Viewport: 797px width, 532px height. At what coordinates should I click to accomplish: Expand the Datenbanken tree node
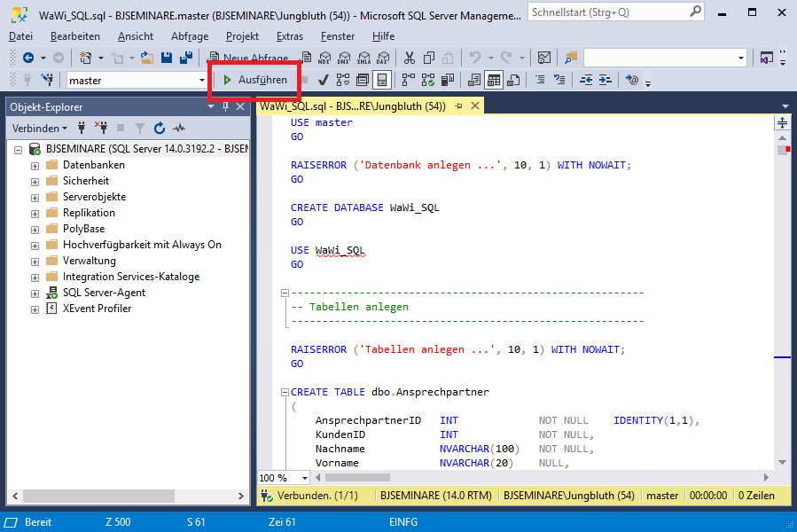coord(35,165)
